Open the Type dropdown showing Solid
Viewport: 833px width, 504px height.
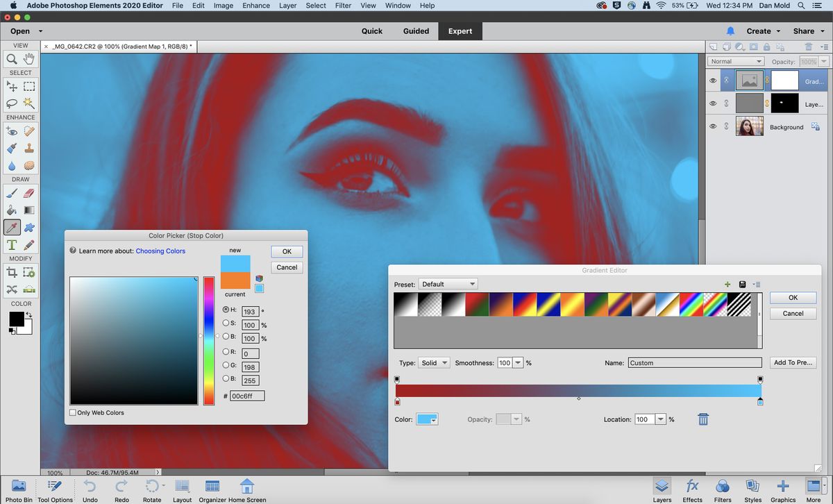434,362
